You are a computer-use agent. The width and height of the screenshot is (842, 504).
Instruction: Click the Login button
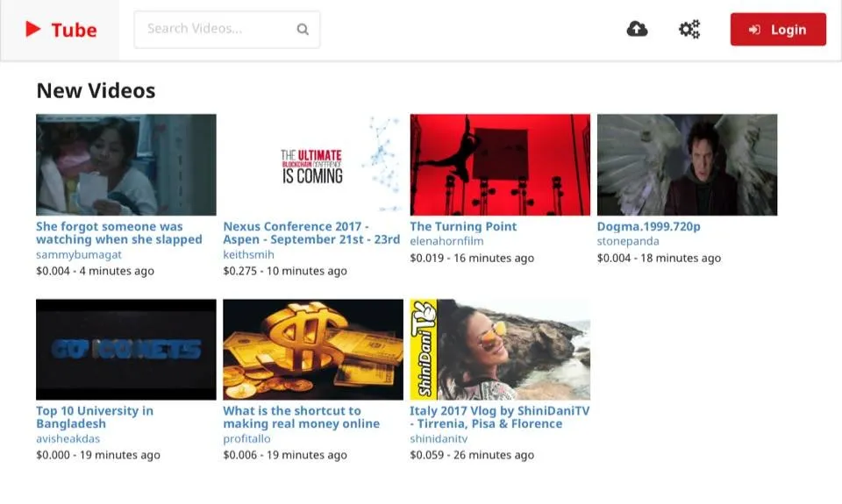(778, 30)
